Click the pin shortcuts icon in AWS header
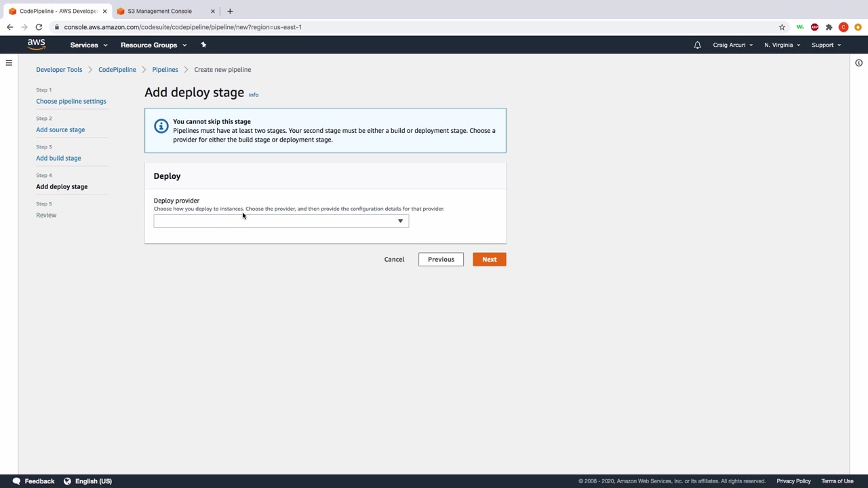The width and height of the screenshot is (868, 488). pyautogui.click(x=203, y=45)
